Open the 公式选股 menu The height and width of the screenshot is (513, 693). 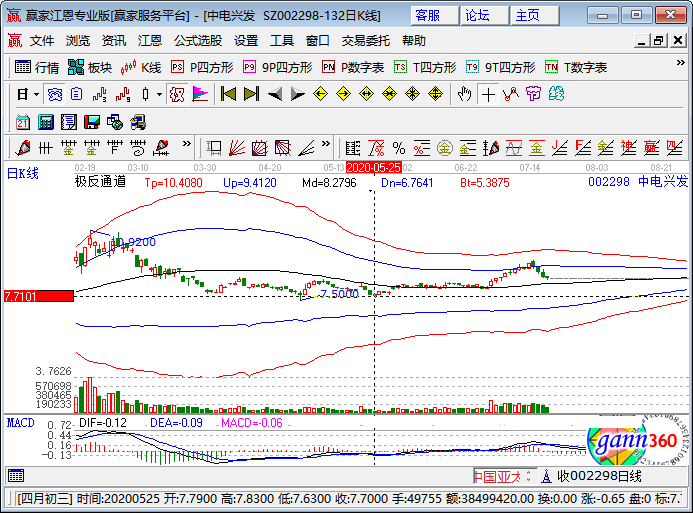pyautogui.click(x=198, y=41)
